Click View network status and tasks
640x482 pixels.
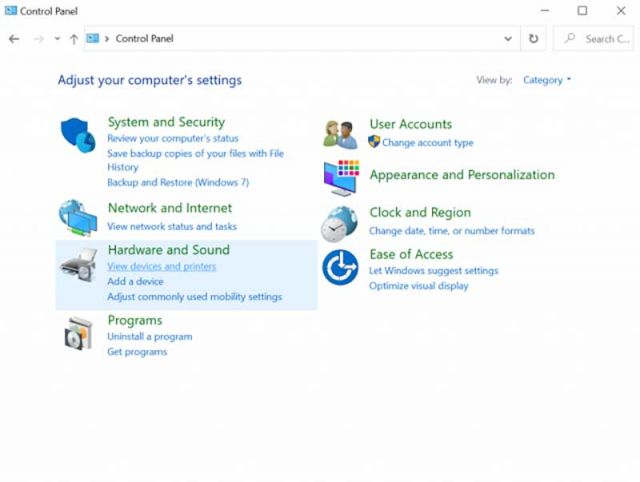172,227
